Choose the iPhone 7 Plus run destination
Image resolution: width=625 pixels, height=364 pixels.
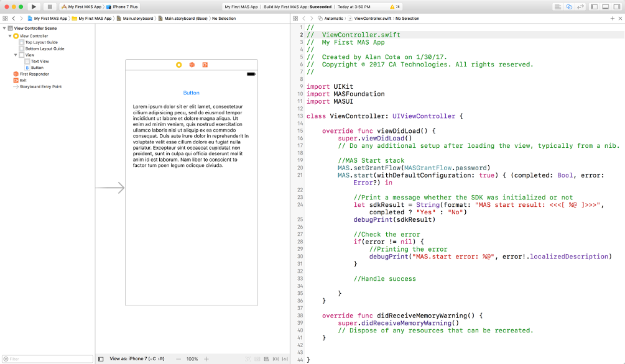click(123, 7)
